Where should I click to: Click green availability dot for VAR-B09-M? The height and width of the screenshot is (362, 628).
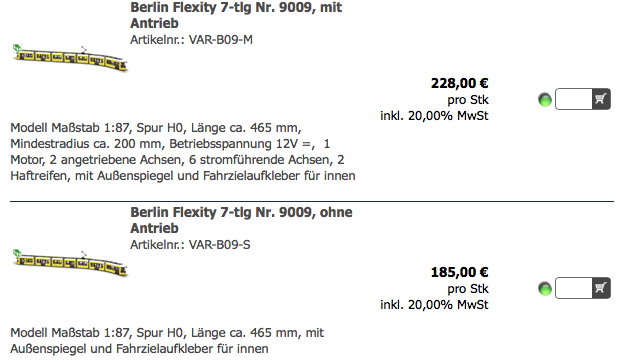(x=545, y=100)
